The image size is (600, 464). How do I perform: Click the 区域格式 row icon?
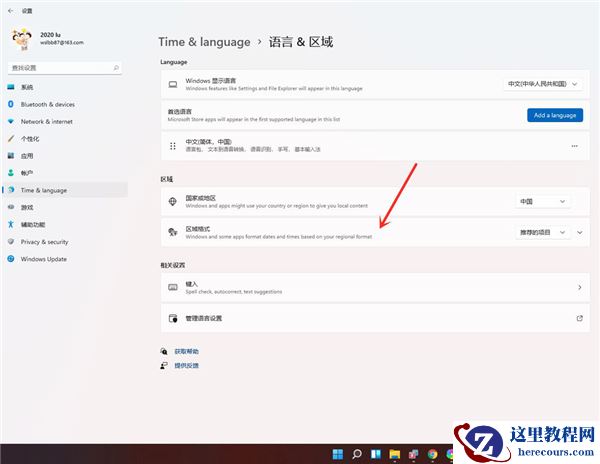tap(173, 232)
